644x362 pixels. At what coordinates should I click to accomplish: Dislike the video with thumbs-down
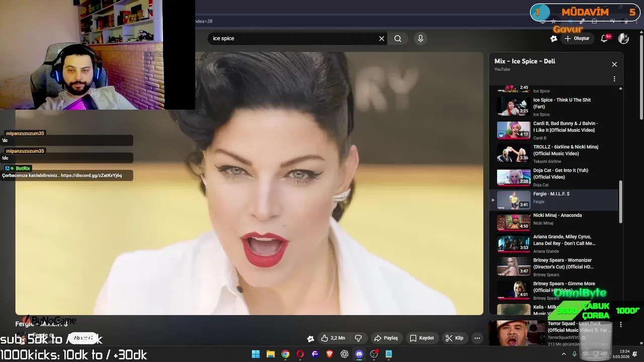pos(358,338)
